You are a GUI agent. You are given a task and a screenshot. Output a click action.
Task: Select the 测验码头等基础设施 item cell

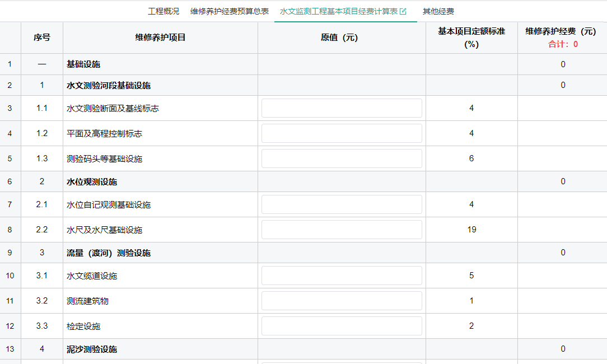click(x=160, y=158)
